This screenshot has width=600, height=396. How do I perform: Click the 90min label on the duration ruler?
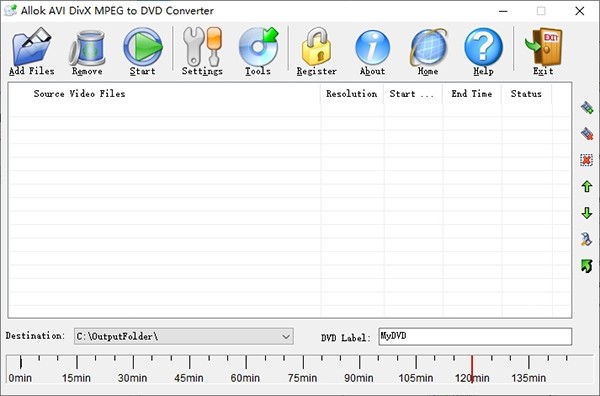(x=359, y=378)
